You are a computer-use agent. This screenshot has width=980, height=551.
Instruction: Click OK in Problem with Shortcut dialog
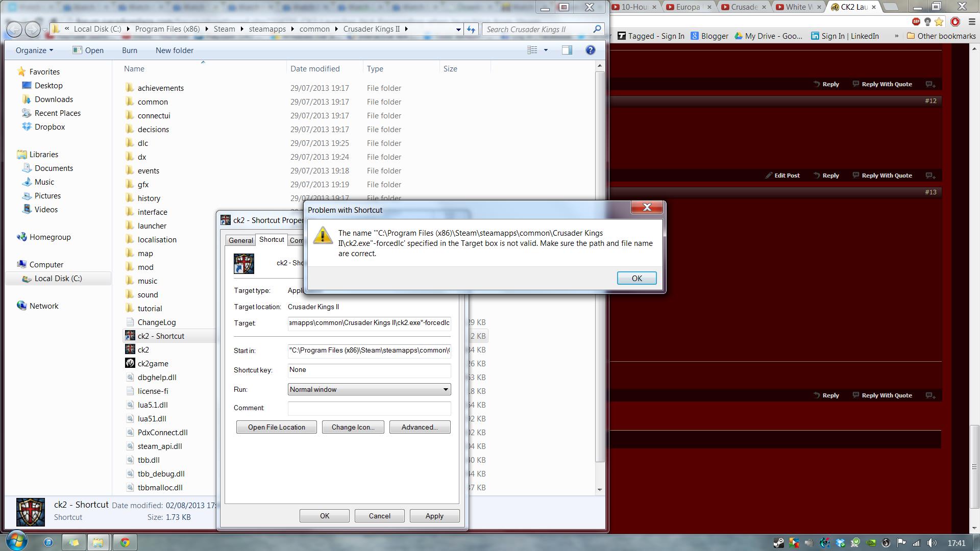(636, 278)
